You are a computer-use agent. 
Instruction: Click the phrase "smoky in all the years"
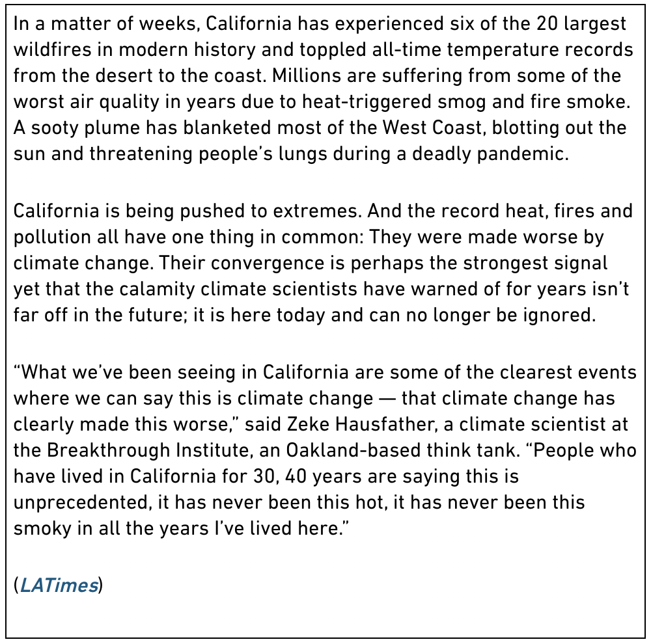click(111, 528)
